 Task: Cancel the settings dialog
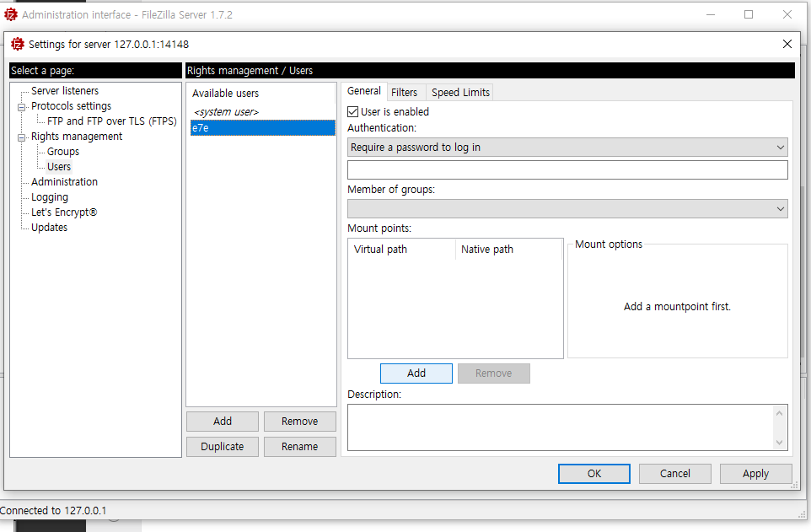pos(675,474)
